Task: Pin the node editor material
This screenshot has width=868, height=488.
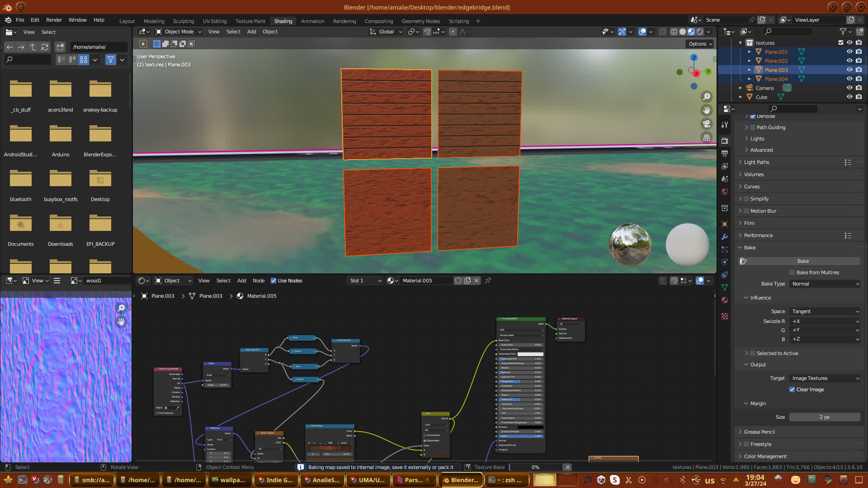Action: [488, 281]
